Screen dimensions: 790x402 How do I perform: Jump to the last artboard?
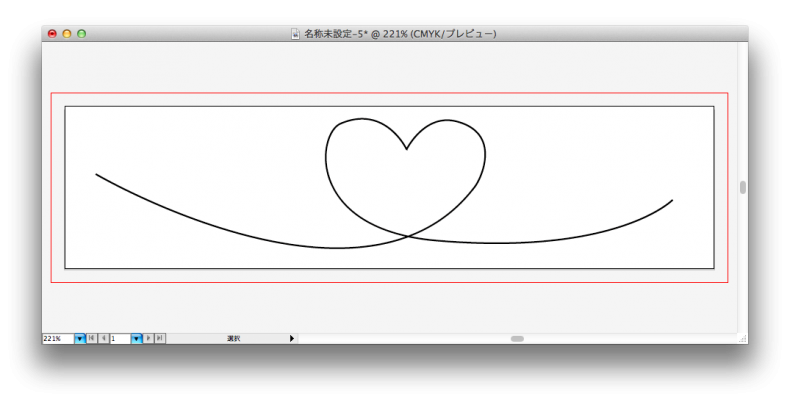pos(160,339)
